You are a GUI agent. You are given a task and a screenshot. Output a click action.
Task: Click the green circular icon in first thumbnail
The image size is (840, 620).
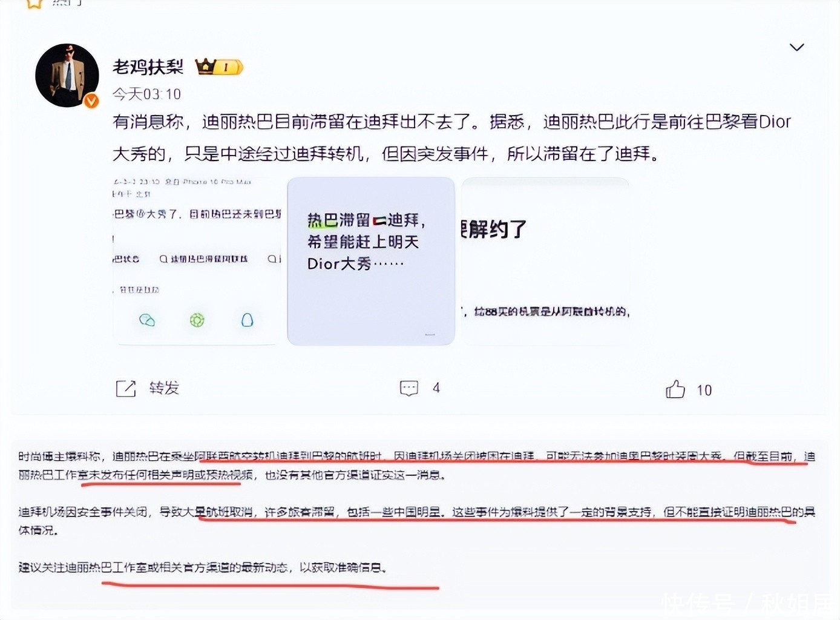[x=197, y=320]
